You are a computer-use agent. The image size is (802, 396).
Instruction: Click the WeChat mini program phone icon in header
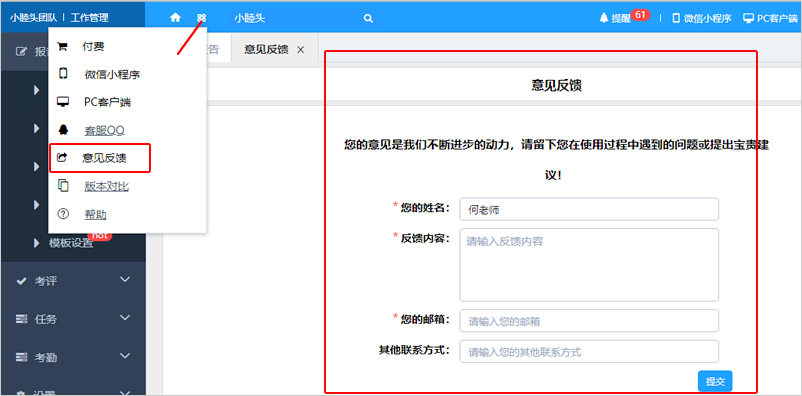(676, 18)
